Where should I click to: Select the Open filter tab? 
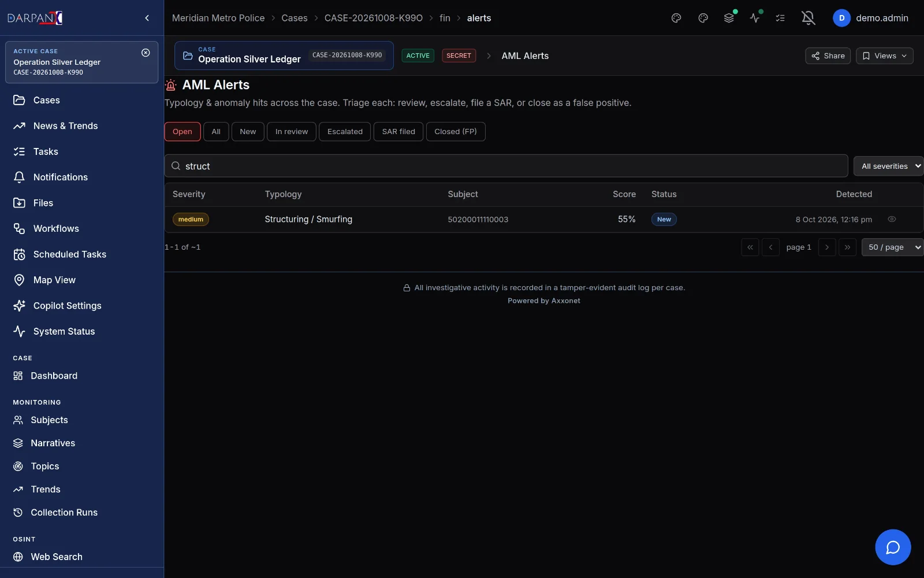tap(182, 132)
